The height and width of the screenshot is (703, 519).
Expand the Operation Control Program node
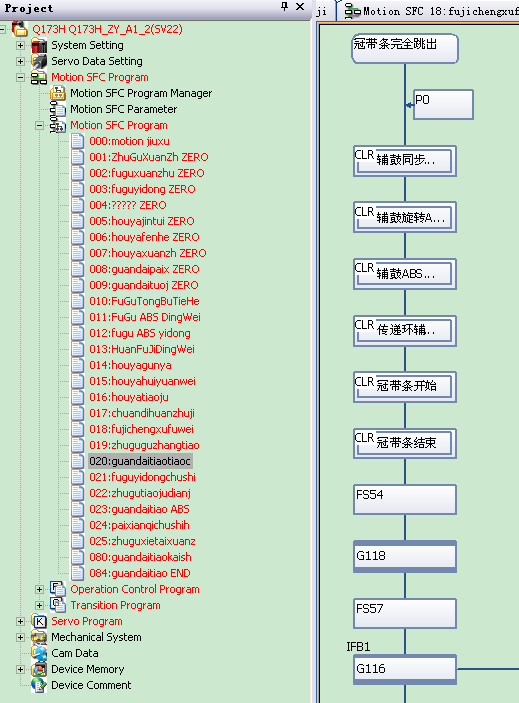pyautogui.click(x=39, y=589)
